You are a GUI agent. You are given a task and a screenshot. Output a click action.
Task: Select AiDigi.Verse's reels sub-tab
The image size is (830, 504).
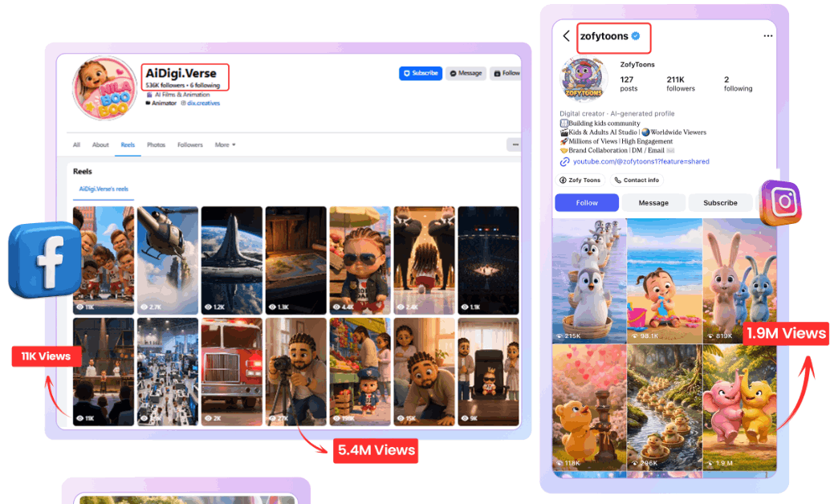[104, 189]
